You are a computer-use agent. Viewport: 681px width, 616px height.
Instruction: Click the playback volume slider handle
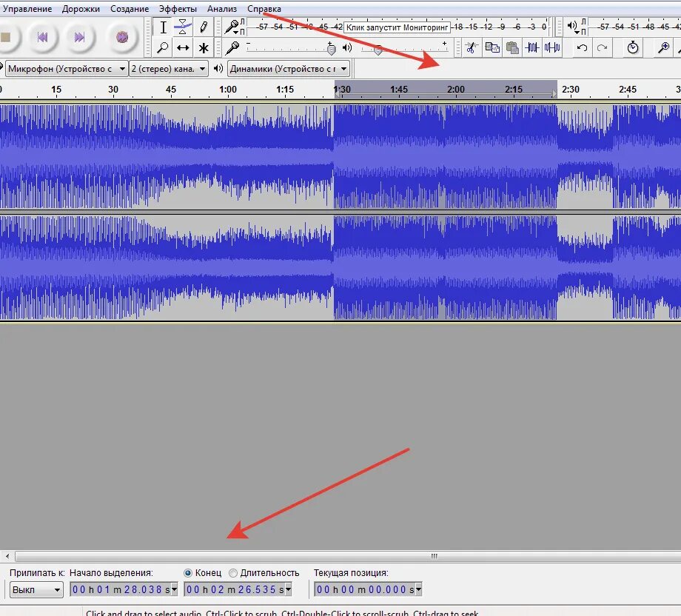pos(378,50)
